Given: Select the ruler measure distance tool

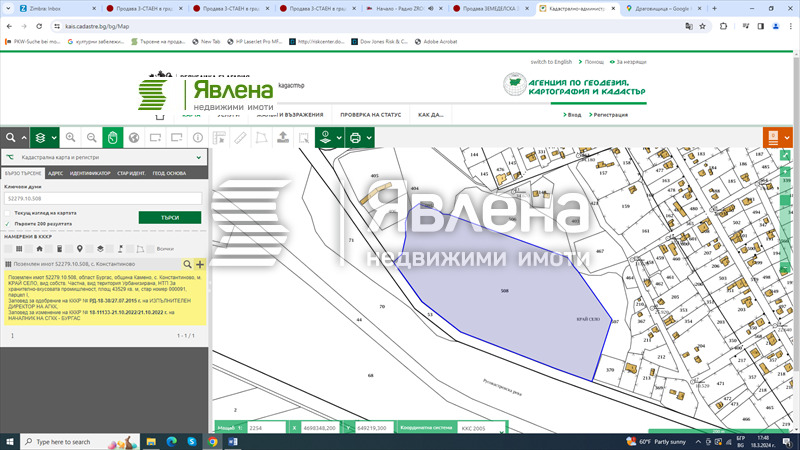Looking at the screenshot, I should point(240,137).
